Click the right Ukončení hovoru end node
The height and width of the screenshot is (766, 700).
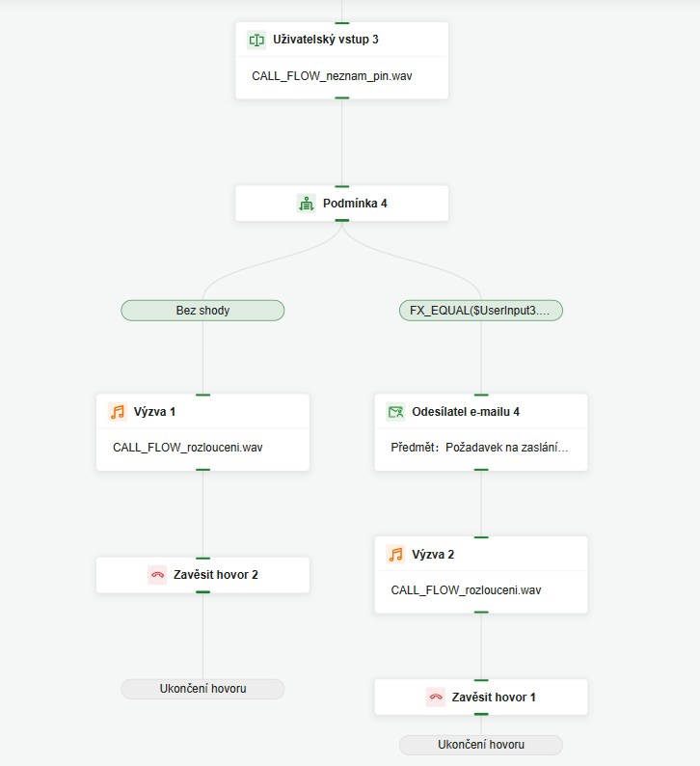[x=480, y=745]
